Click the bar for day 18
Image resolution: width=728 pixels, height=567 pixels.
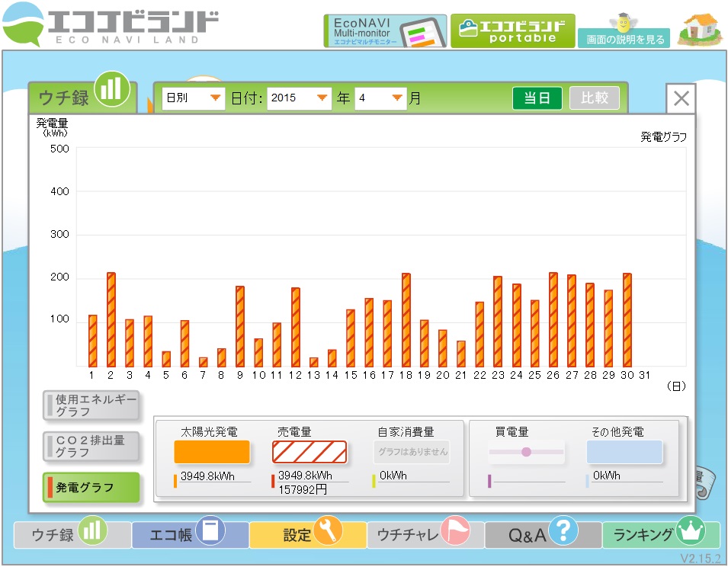click(406, 320)
